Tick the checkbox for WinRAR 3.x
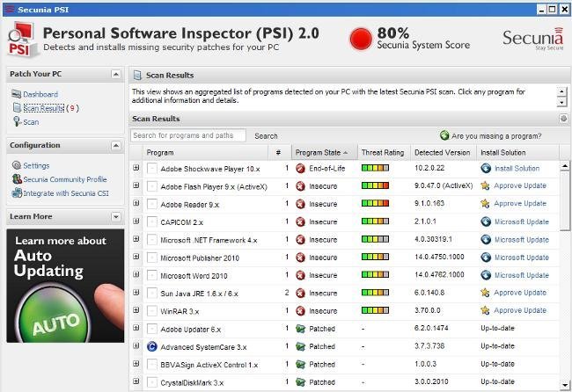This screenshot has height=392, width=572. click(x=151, y=311)
